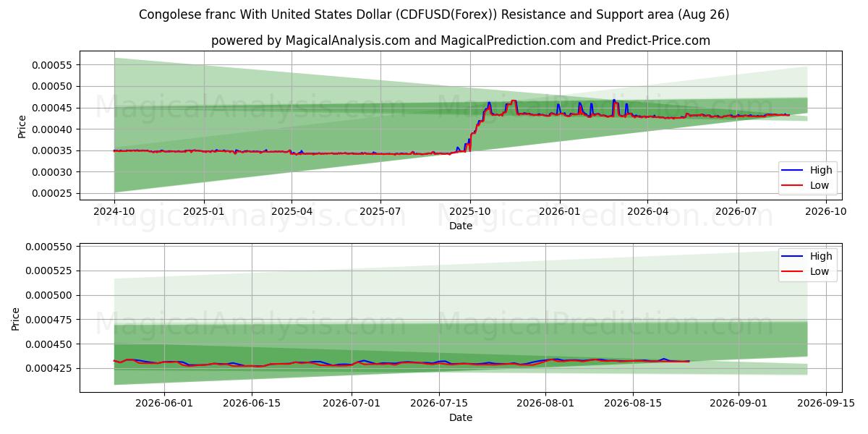Click the 2026-09-01 date tick label
The image size is (868, 434).
[739, 403]
